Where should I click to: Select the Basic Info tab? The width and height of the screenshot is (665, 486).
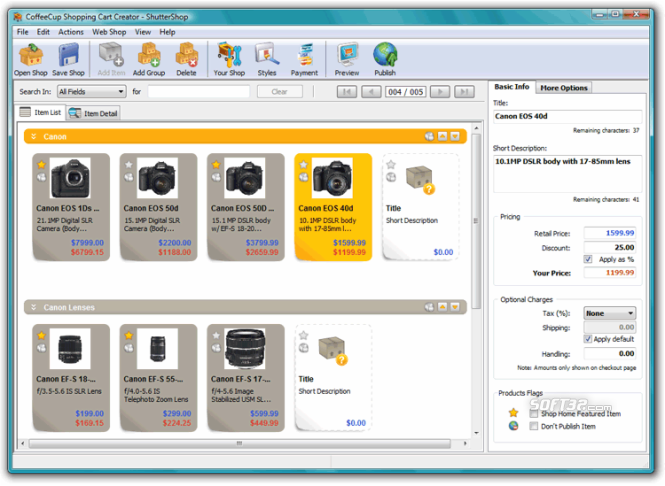(511, 87)
